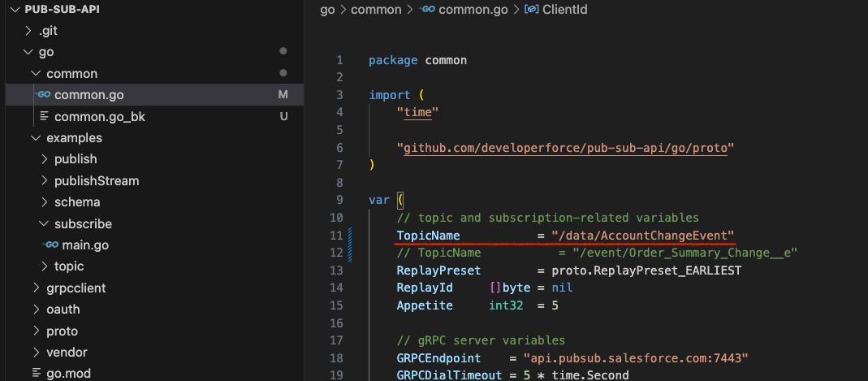The image size is (868, 381).
Task: Click the TopicName variable on line 11
Action: point(428,236)
